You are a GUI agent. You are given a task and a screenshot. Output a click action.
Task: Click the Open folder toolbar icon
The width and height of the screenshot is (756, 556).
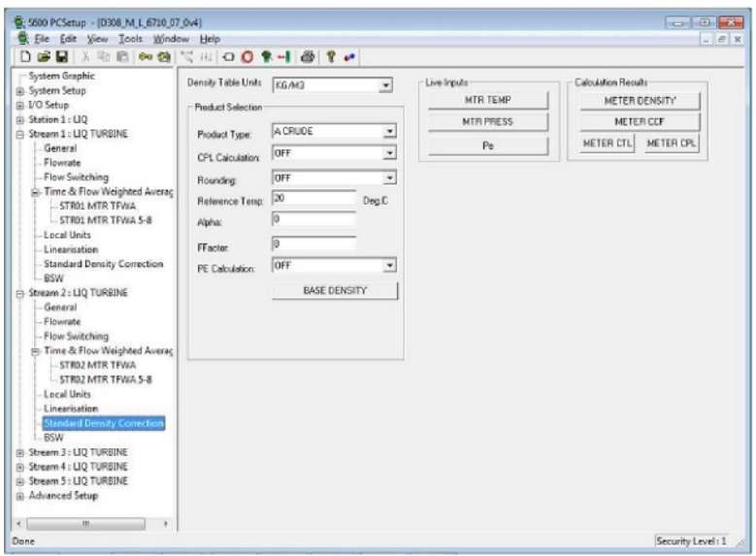point(44,57)
